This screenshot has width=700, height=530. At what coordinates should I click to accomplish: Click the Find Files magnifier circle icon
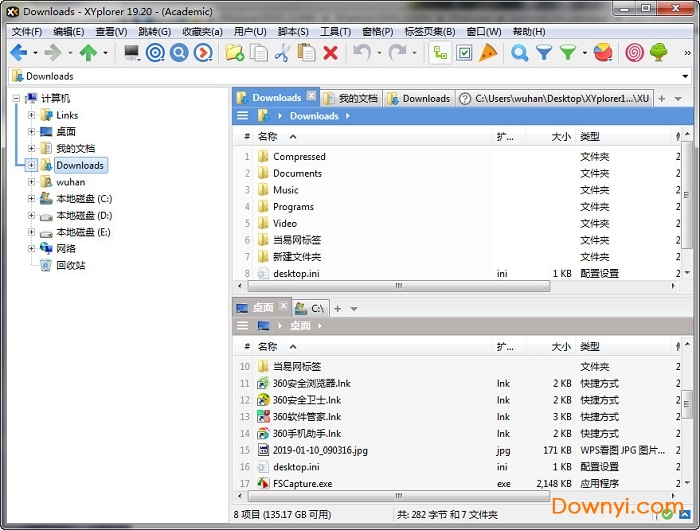pyautogui.click(x=179, y=53)
